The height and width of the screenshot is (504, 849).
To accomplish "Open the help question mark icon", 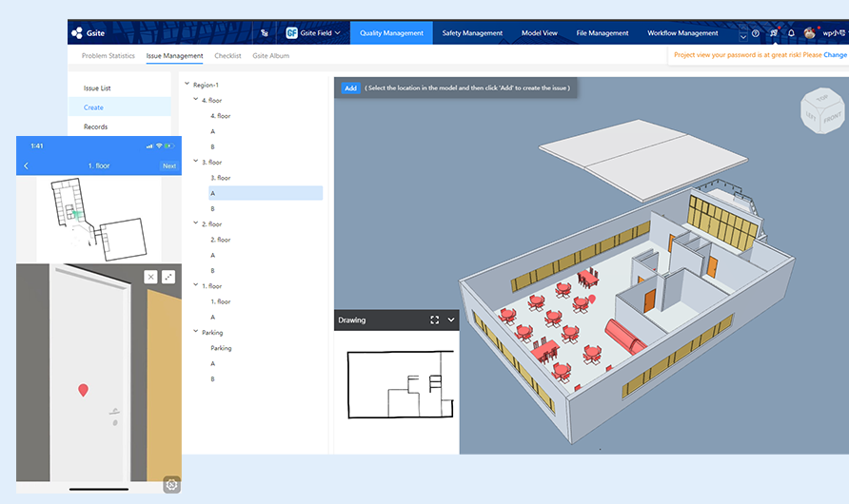I will click(756, 33).
